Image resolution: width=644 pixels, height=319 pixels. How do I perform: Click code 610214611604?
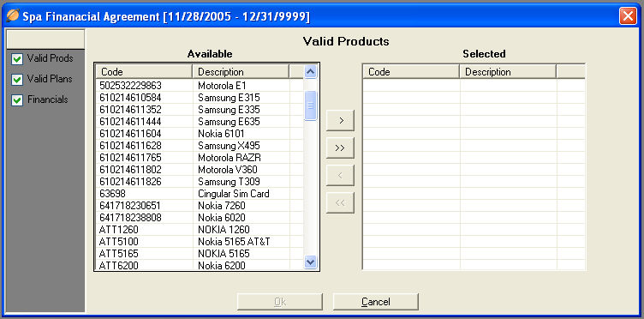click(x=130, y=134)
